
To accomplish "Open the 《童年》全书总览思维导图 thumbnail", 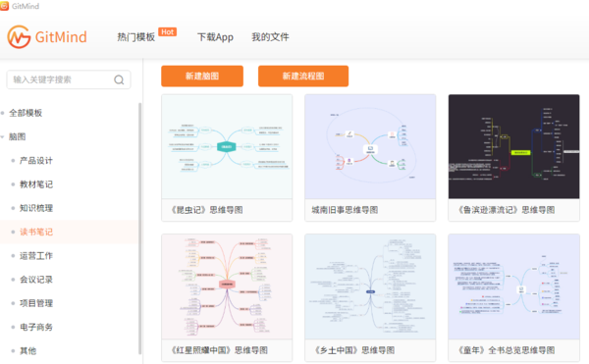I will 513,286.
